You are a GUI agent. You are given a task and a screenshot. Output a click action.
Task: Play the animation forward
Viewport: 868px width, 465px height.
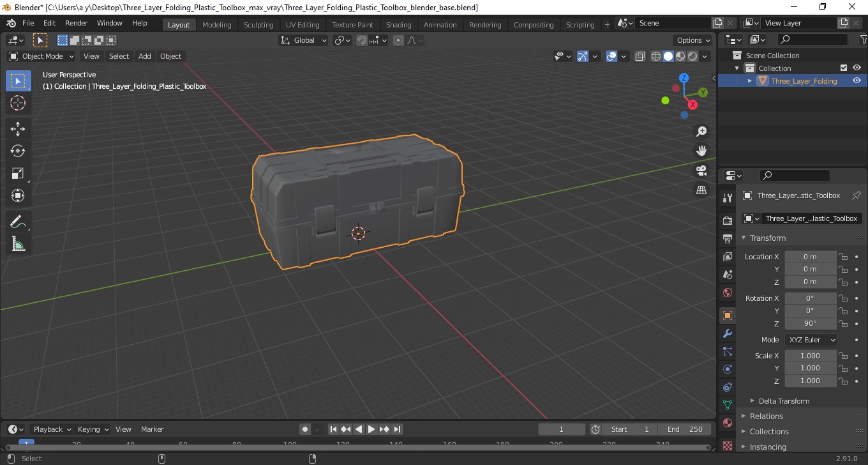(371, 429)
